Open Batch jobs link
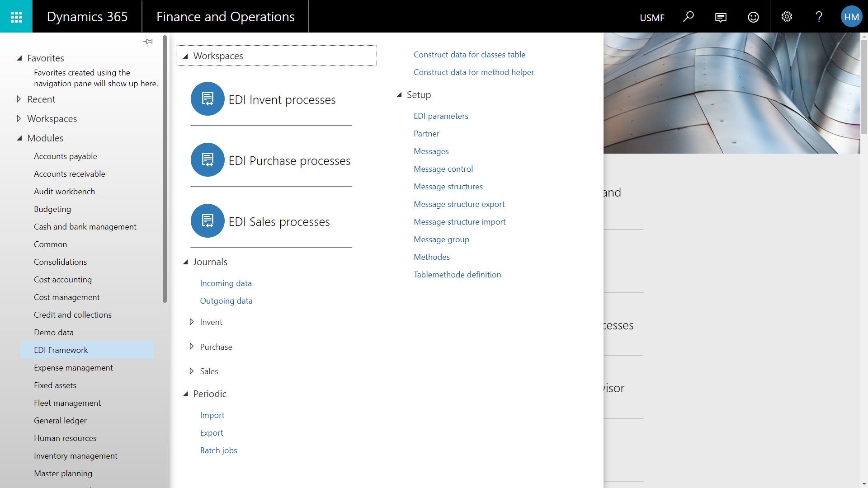 click(x=219, y=450)
